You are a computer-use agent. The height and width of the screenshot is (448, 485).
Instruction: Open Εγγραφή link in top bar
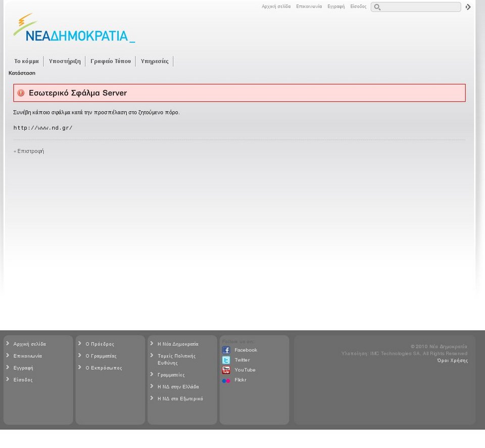pos(336,7)
